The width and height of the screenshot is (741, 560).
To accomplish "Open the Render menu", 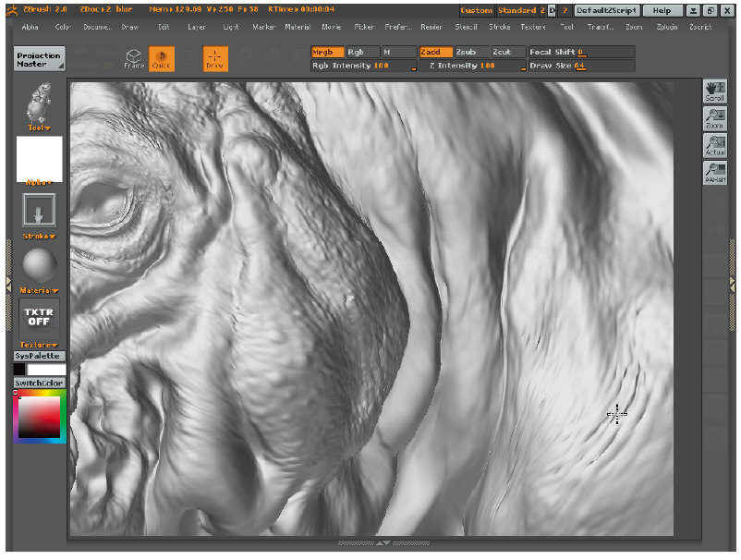I will [431, 27].
